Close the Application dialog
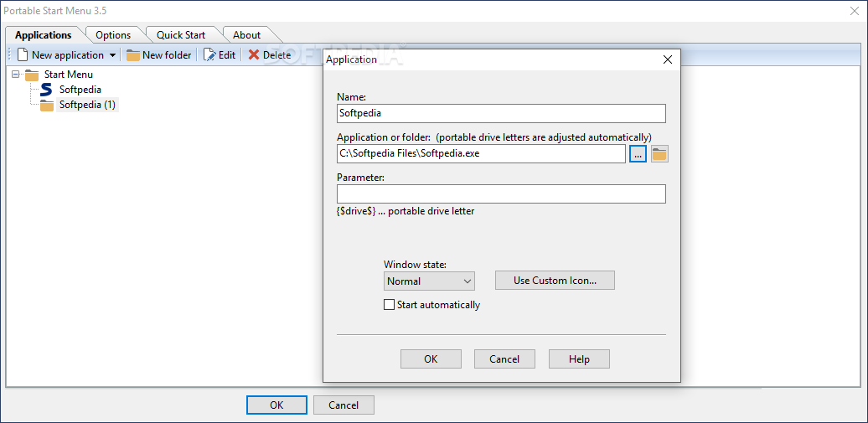 coord(668,59)
